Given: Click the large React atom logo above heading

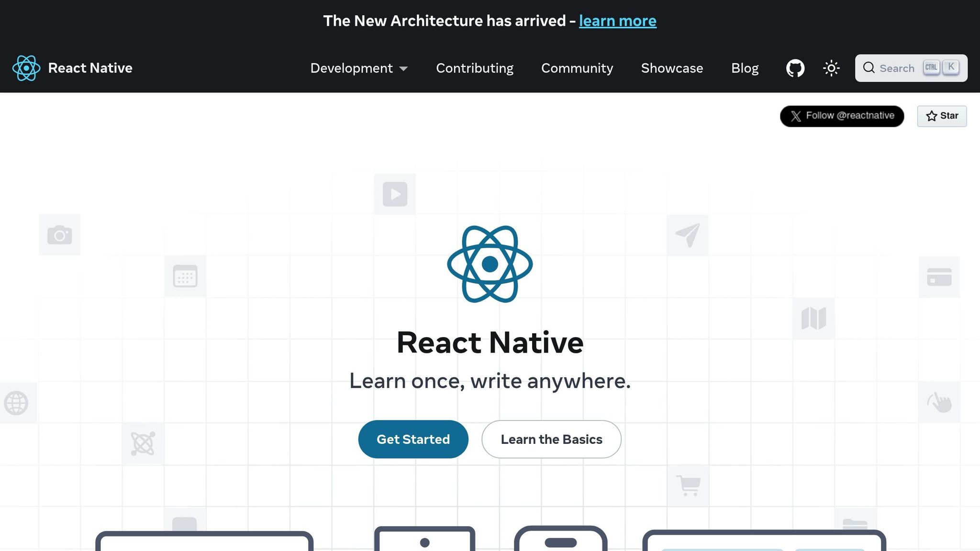Looking at the screenshot, I should point(490,264).
